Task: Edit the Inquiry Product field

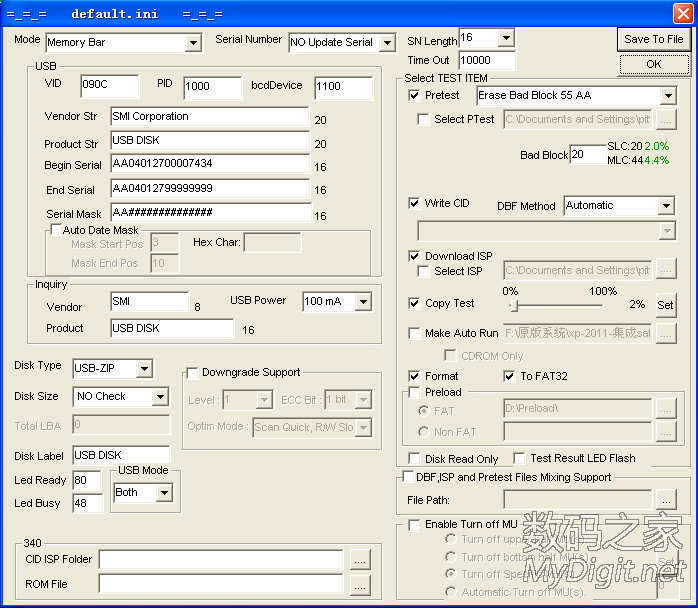Action: point(172,329)
